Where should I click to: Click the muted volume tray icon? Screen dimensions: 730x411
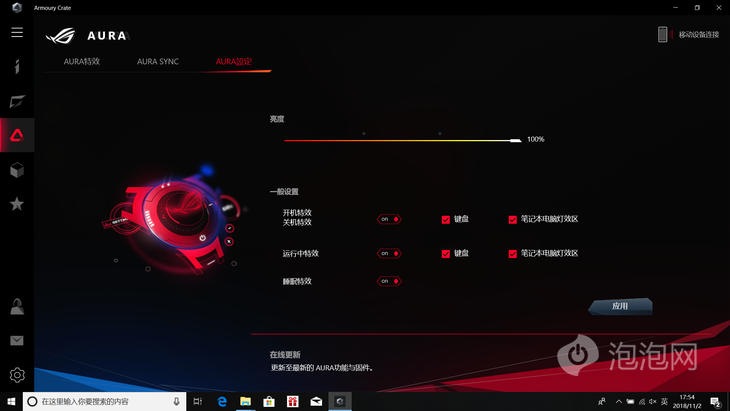tap(653, 402)
